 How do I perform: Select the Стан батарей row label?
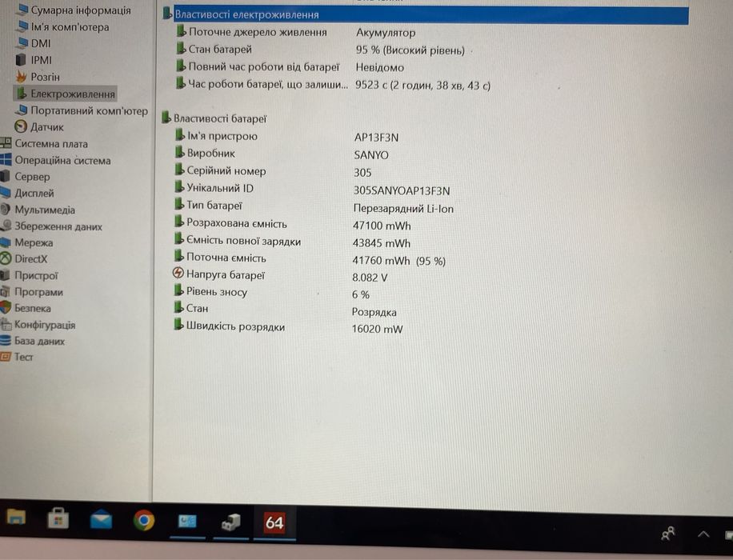click(x=220, y=49)
